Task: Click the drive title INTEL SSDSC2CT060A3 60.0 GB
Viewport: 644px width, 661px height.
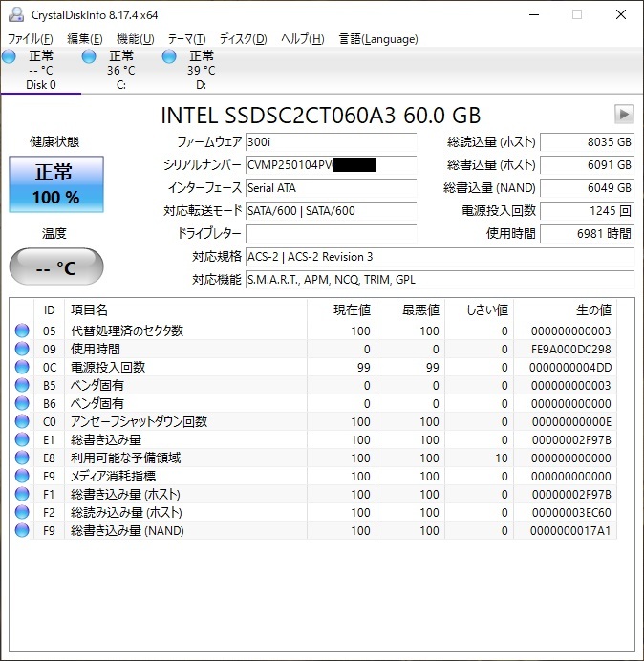Action: [320, 115]
